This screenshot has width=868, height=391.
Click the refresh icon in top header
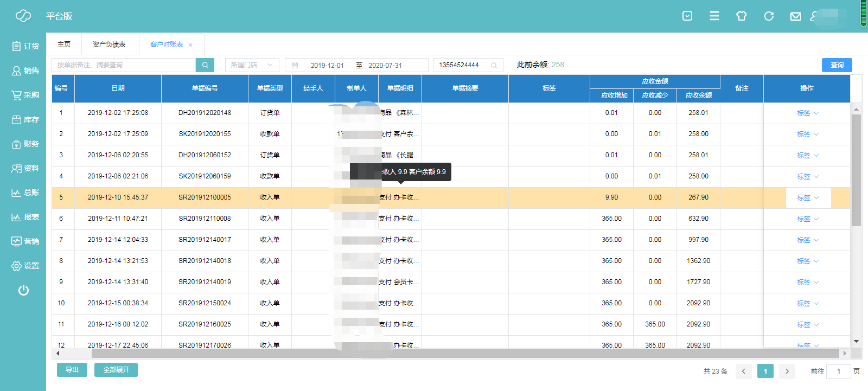point(769,16)
